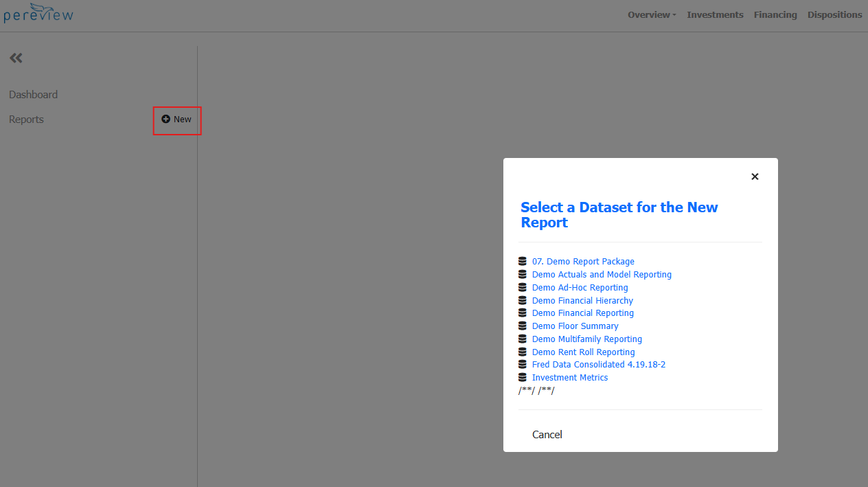Click database icon beside 07. Demo Report Package
Screen dimensions: 868x487
click(523, 262)
